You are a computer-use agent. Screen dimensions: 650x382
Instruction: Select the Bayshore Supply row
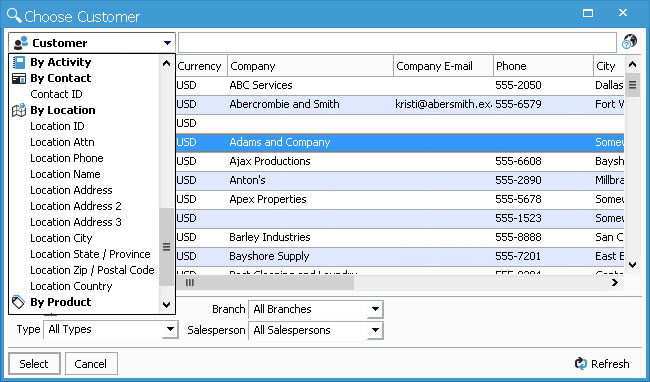coord(400,256)
